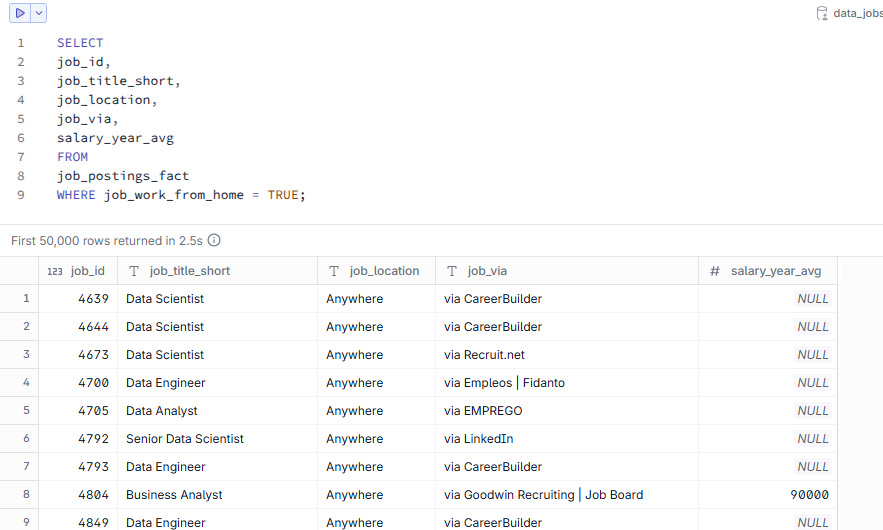Click cell with job_id 4644
883x530 pixels.
click(x=78, y=327)
